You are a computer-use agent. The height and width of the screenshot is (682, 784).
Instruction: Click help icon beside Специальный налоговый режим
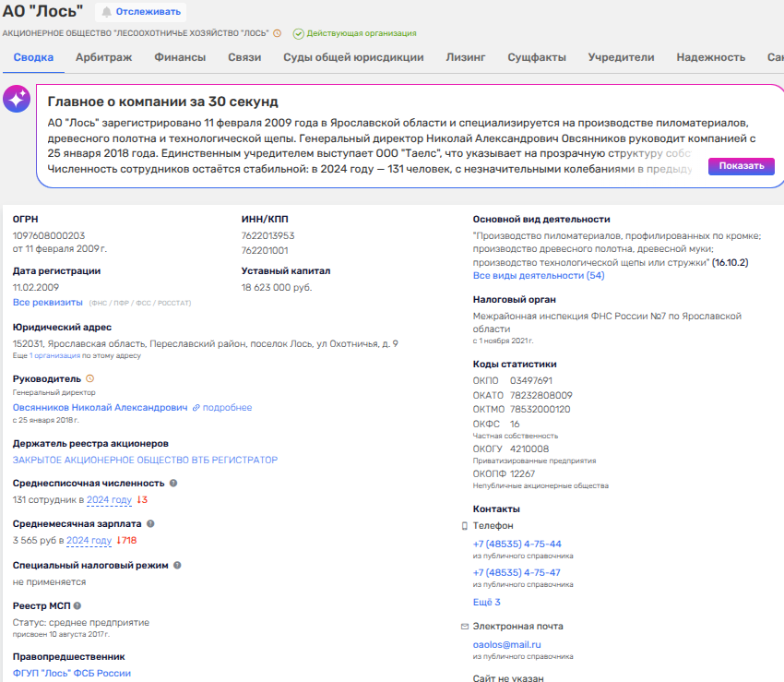177,565
